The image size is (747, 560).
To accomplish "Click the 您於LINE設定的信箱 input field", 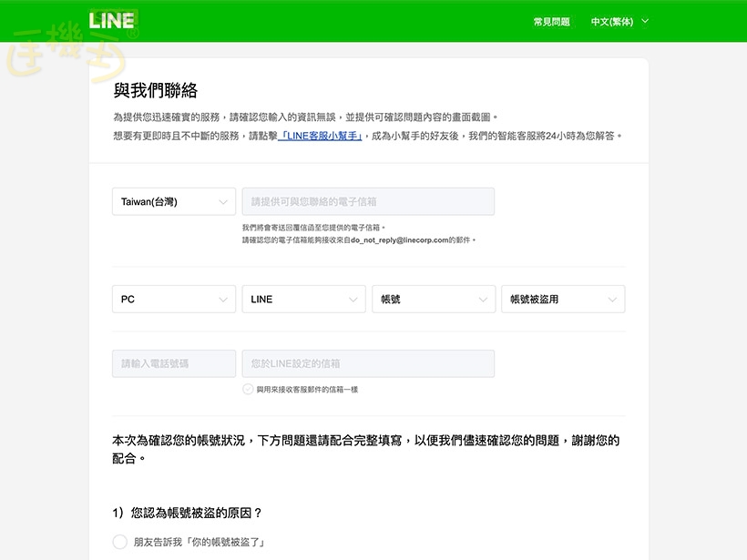I will [368, 363].
